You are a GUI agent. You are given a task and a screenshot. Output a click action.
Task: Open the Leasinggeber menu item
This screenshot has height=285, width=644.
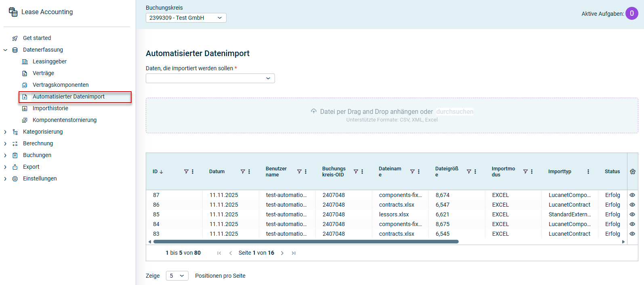[50, 61]
